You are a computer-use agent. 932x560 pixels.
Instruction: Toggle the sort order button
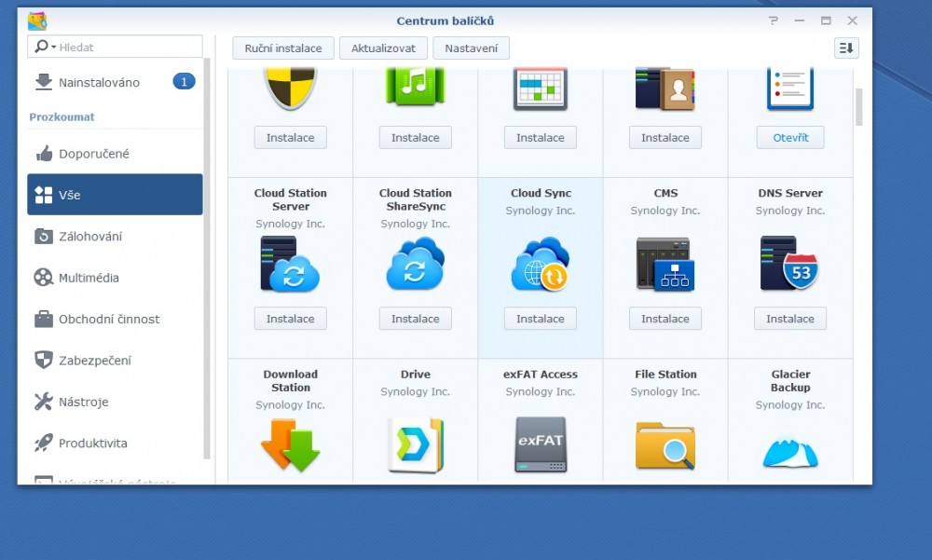coord(845,48)
